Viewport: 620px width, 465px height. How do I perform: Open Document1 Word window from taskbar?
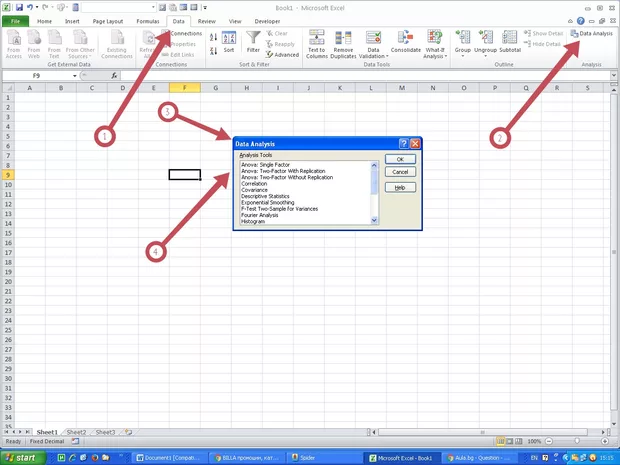tap(169, 458)
